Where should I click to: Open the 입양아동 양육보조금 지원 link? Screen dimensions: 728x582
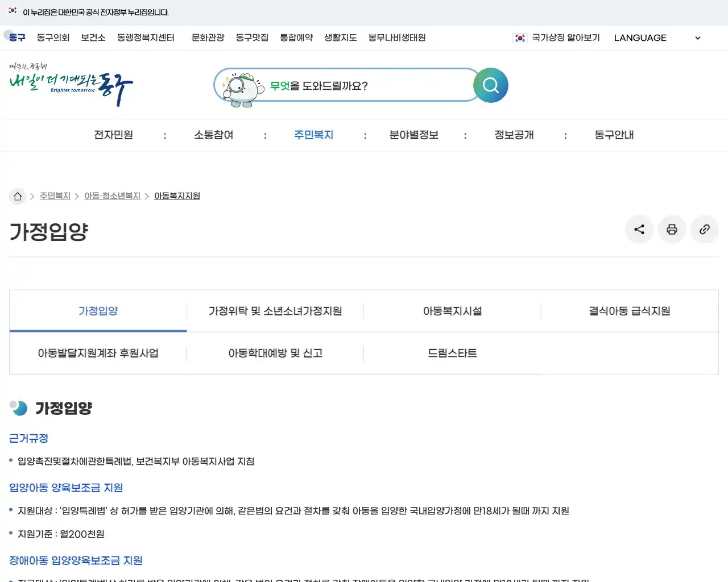pos(66,488)
